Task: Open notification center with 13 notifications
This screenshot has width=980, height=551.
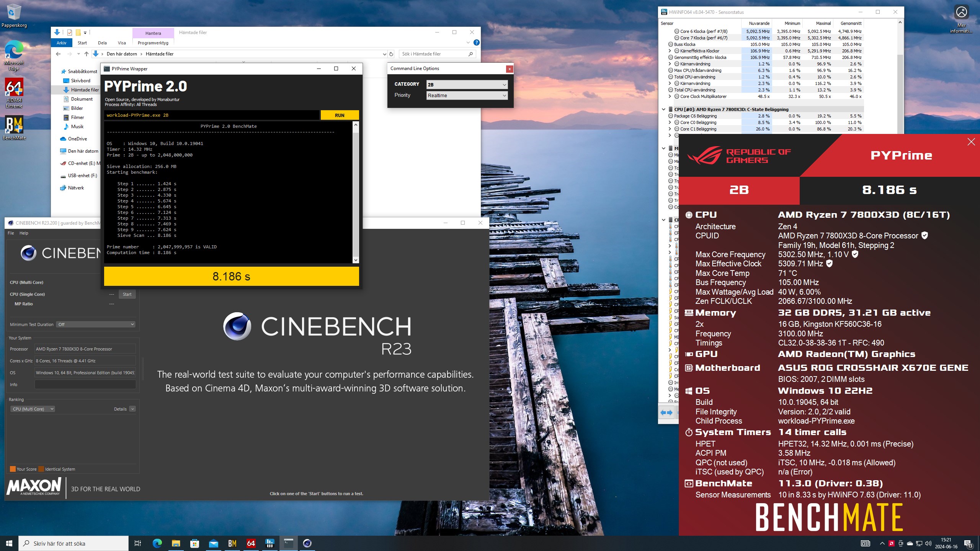Action: tap(968, 543)
